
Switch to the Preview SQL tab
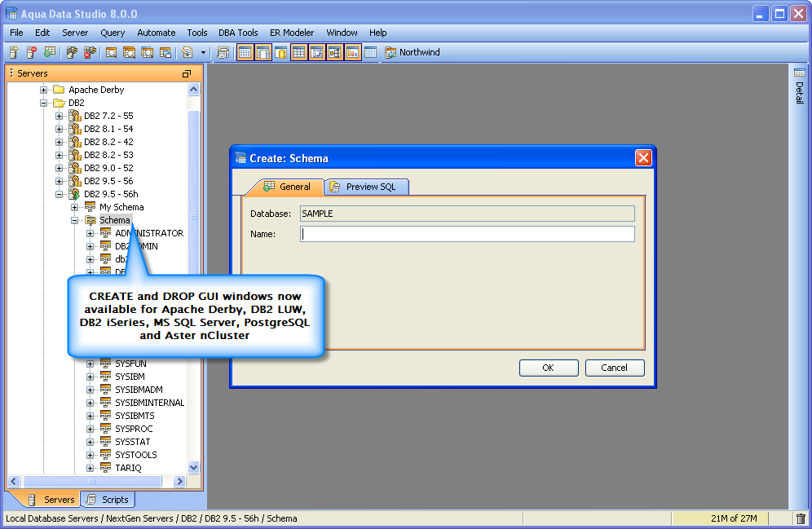[365, 187]
